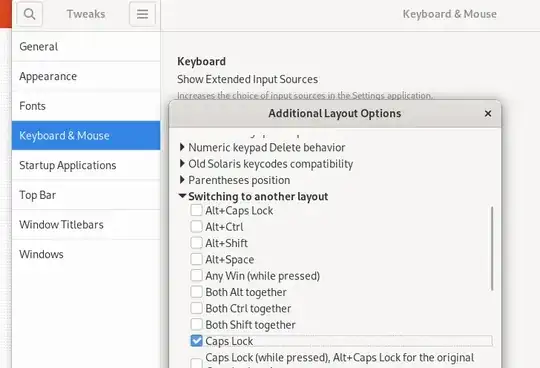Collapse Switching to another layout section
Viewport: 540px width, 368px height.
tap(182, 196)
